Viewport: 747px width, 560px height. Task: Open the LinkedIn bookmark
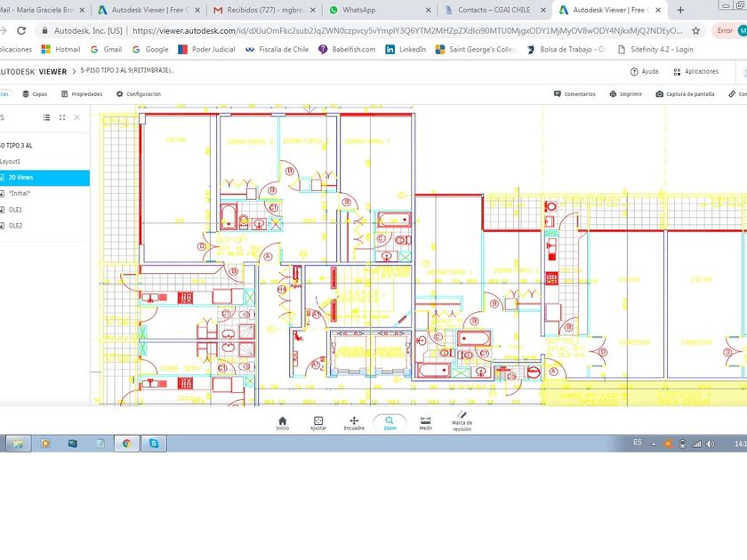coord(406,49)
